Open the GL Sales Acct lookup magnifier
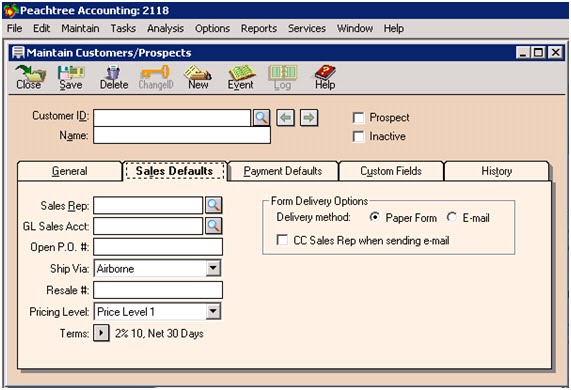This screenshot has width=571, height=390. [214, 226]
